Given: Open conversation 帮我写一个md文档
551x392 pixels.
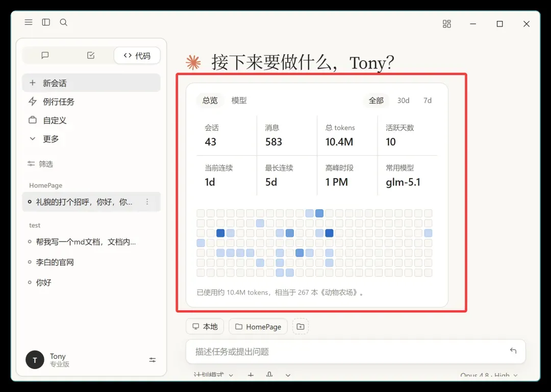Looking at the screenshot, I should [86, 242].
